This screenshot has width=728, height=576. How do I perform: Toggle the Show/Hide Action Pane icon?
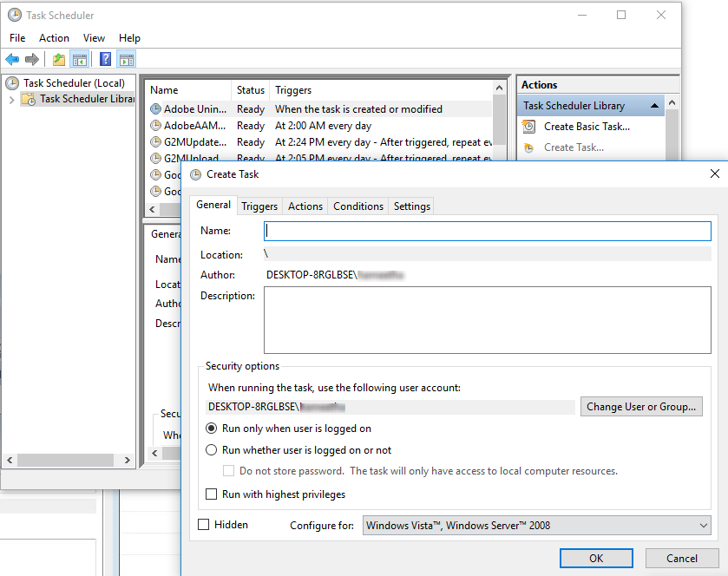(x=127, y=60)
